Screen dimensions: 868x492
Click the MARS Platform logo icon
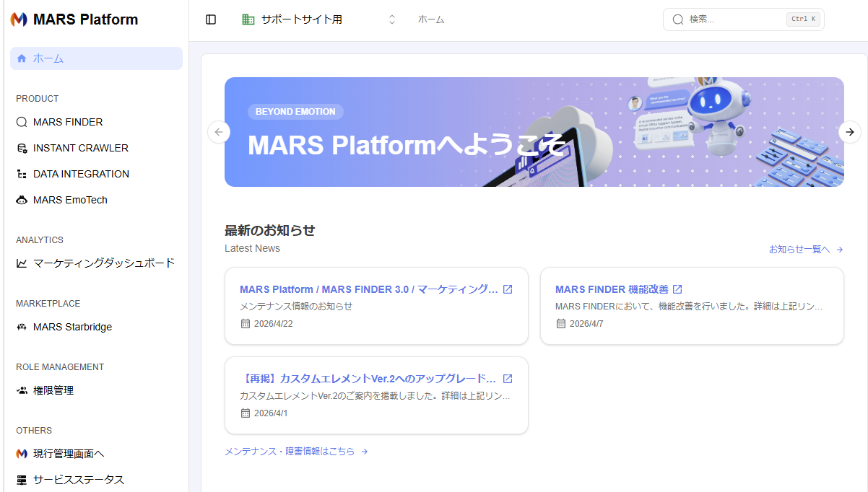[19, 19]
